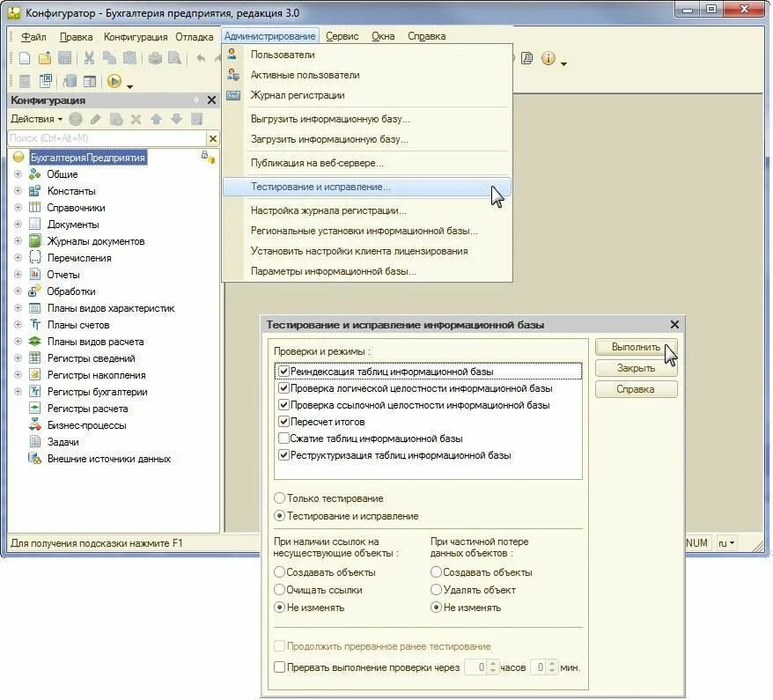
Task: Click the Справочники catalog icon in the tree
Action: pyautogui.click(x=34, y=208)
